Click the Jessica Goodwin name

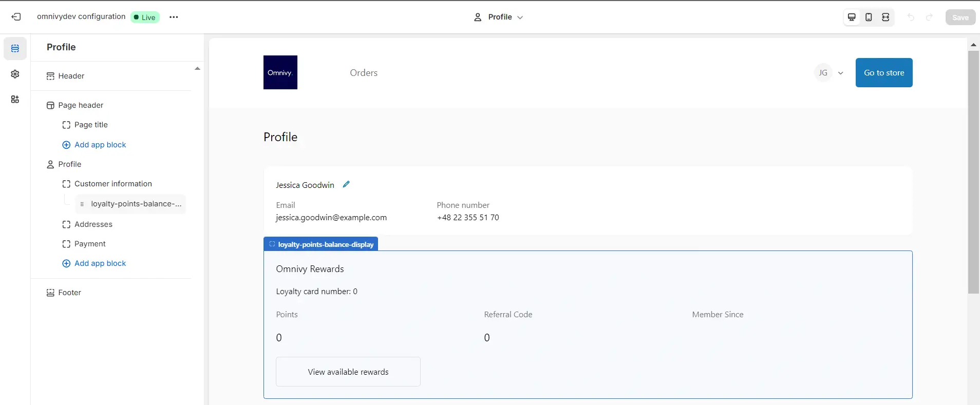point(305,185)
